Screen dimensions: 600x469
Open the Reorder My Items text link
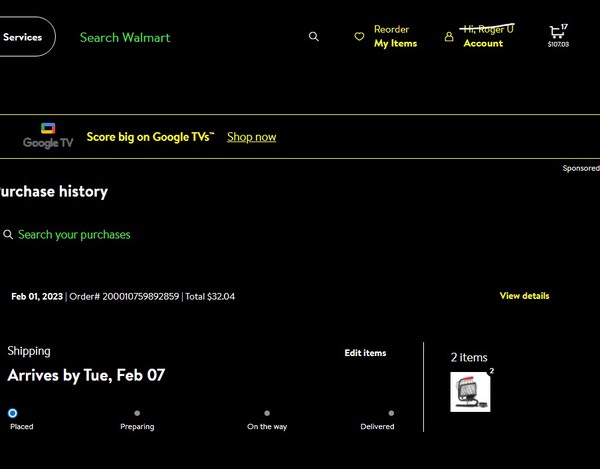[x=395, y=37]
